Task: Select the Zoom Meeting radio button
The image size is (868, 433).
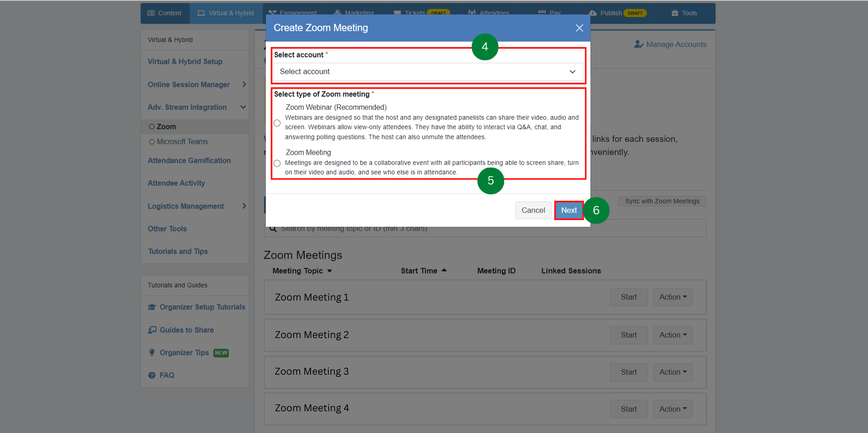Action: click(277, 163)
